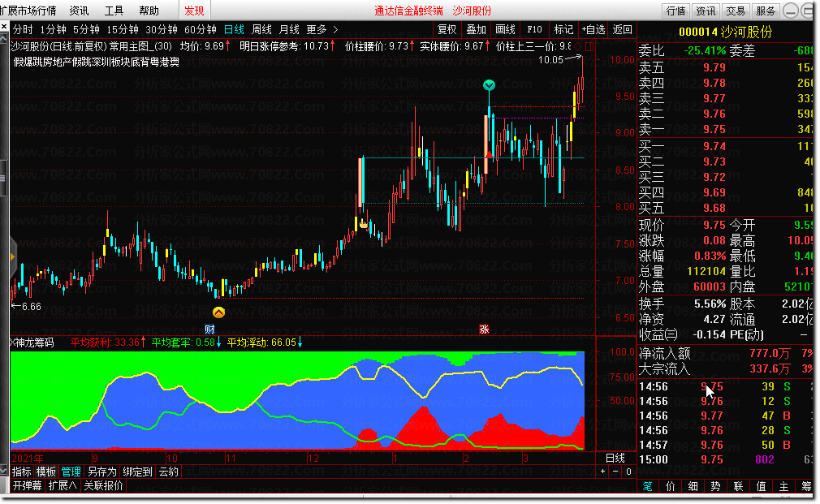Select the 势 trend tab
Image resolution: width=820 pixels, height=504 pixels.
[715, 486]
